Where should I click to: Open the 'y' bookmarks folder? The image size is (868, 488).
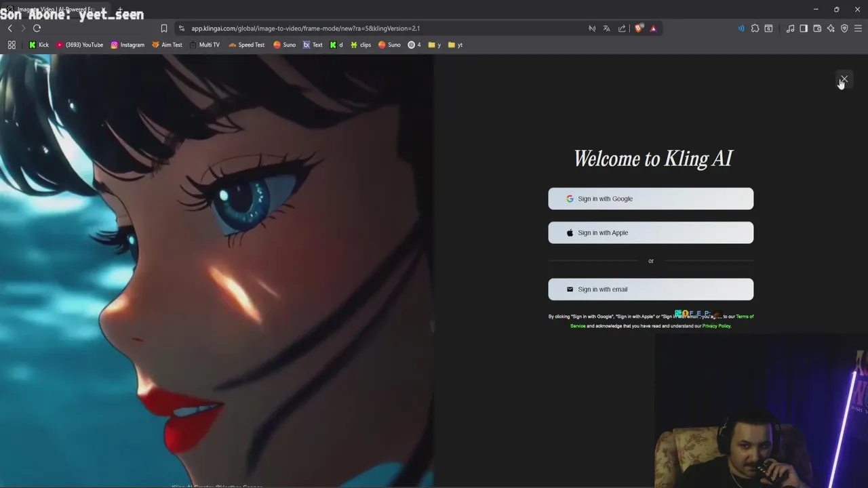435,45
